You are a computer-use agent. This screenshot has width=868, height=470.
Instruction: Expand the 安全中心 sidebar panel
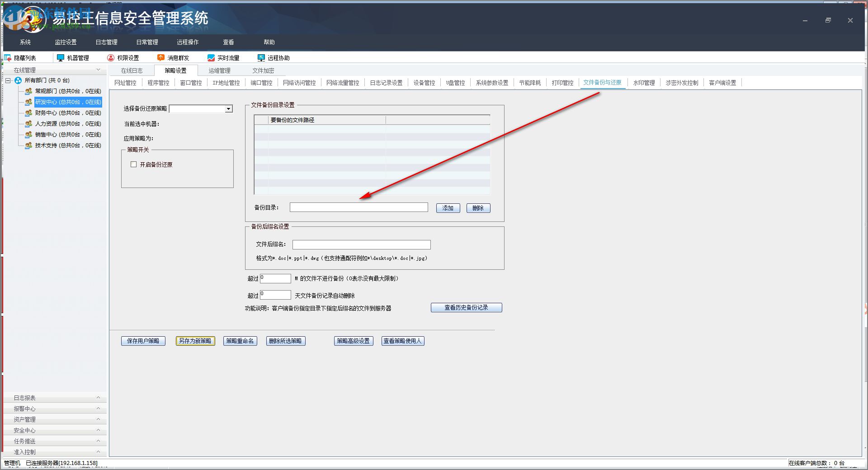coord(98,430)
